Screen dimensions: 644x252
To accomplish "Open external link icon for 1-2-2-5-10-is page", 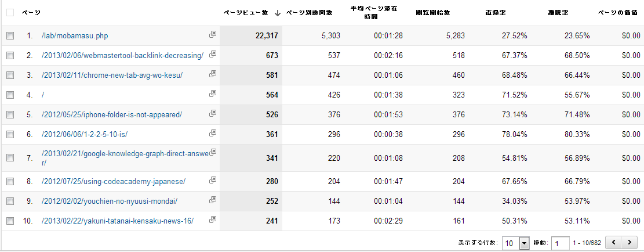I will (x=213, y=134).
